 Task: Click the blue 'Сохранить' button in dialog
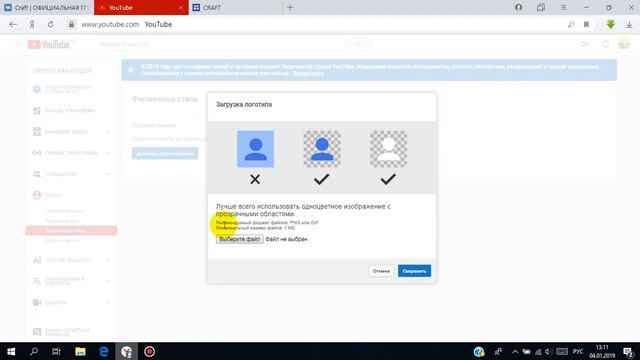414,271
